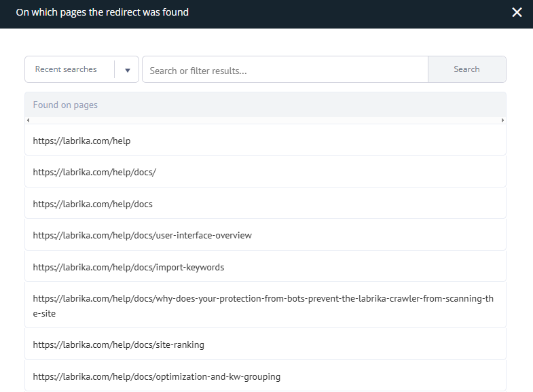533x392 pixels.
Task: Open the Recent searches dropdown
Action: pyautogui.click(x=66, y=69)
